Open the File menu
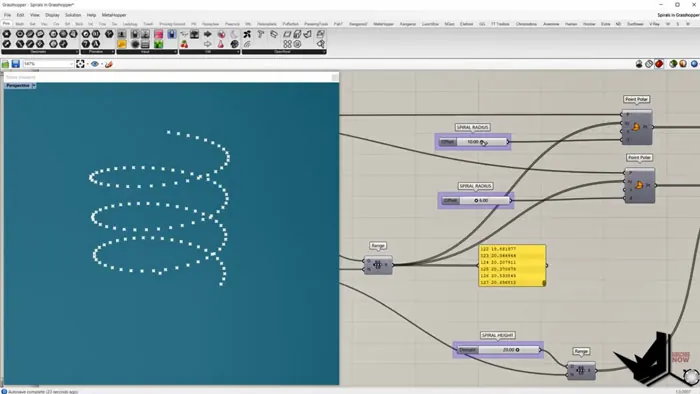The height and width of the screenshot is (394, 700). click(x=8, y=15)
